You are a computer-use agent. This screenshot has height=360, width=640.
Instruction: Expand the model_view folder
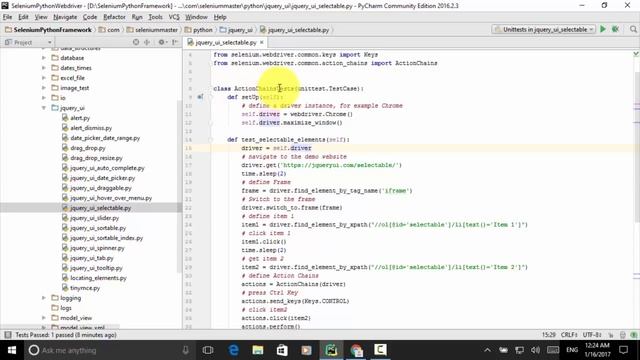coord(44,318)
